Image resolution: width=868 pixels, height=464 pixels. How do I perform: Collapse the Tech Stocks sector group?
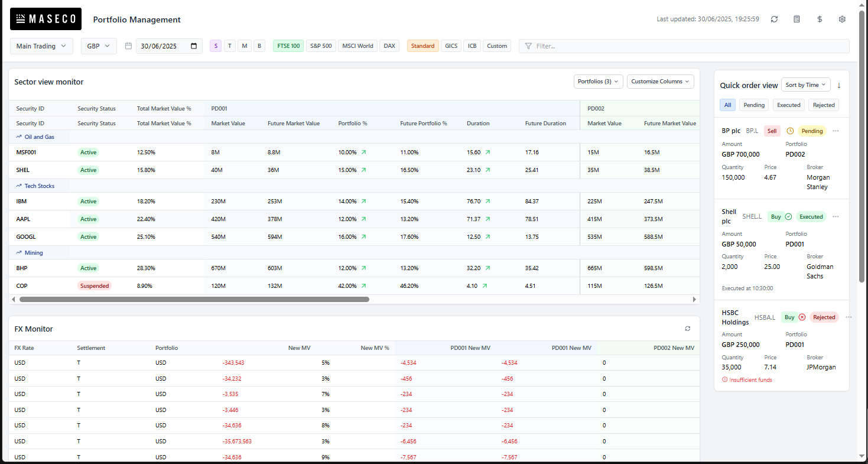tap(35, 186)
